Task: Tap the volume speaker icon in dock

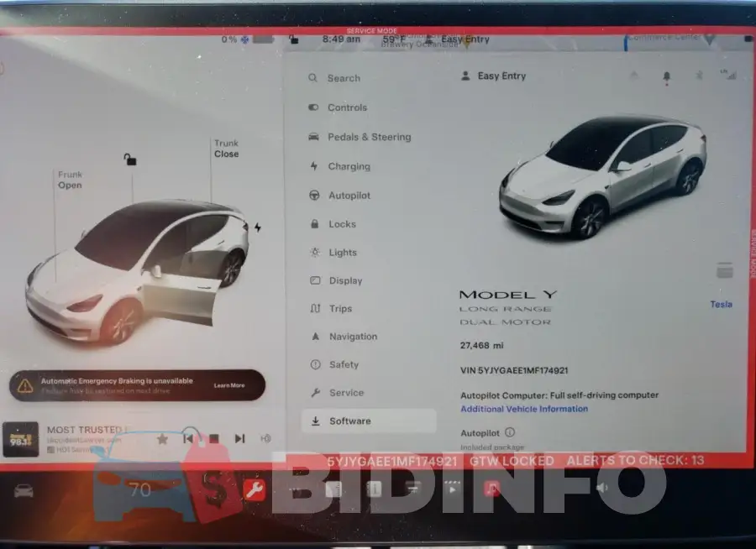Action: [x=602, y=488]
